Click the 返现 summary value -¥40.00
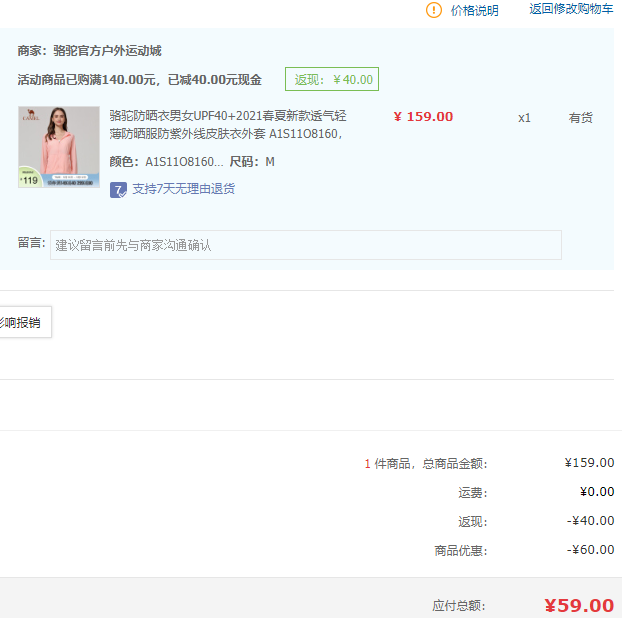Viewport: 622px width, 618px height. point(590,521)
